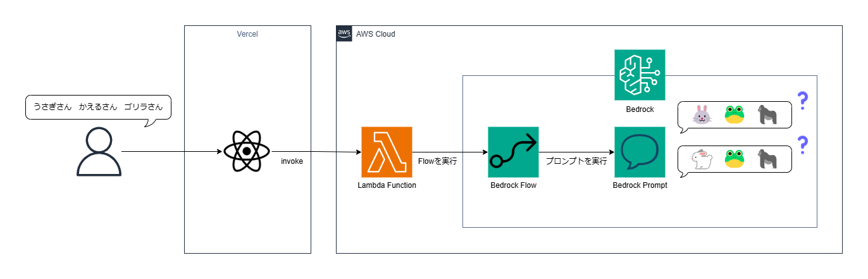The height and width of the screenshot is (279, 868).
Task: Click the AWS logo icon
Action: point(344,34)
